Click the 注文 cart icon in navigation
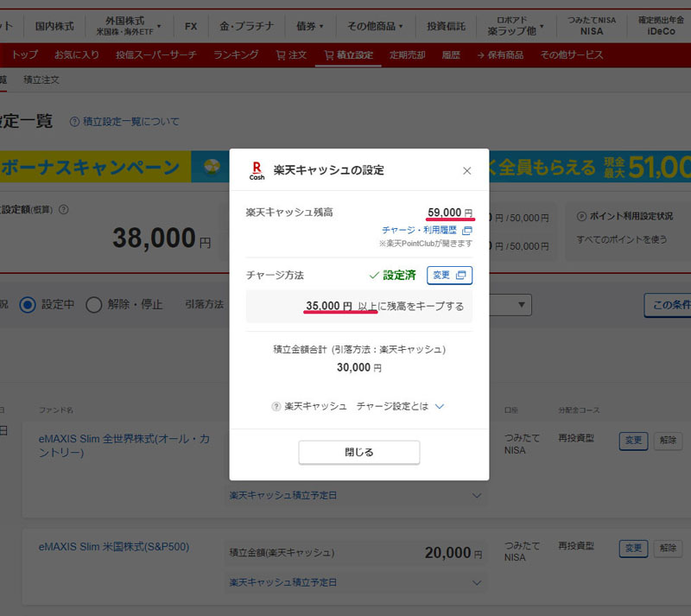 pyautogui.click(x=281, y=55)
